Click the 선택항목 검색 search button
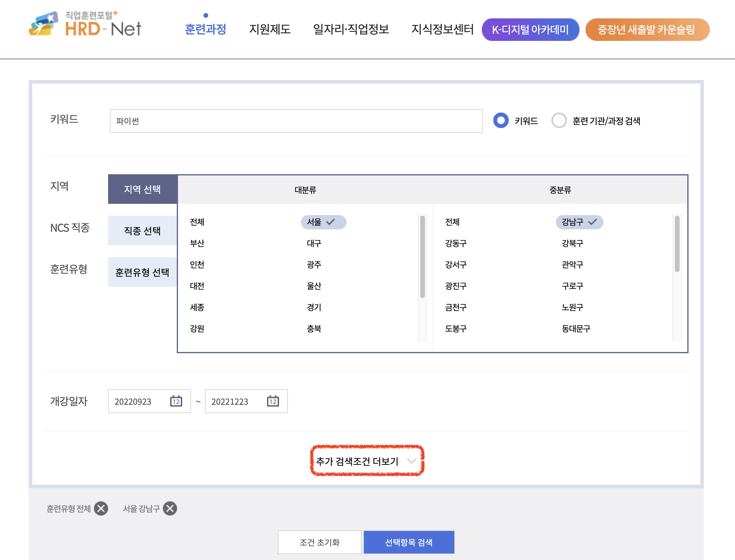Image resolution: width=735 pixels, height=560 pixels. 409,542
